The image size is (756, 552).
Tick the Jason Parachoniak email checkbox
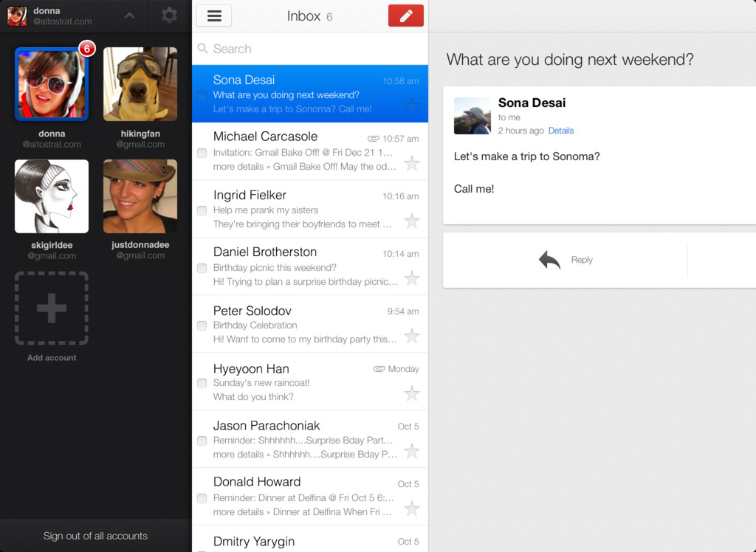click(202, 441)
